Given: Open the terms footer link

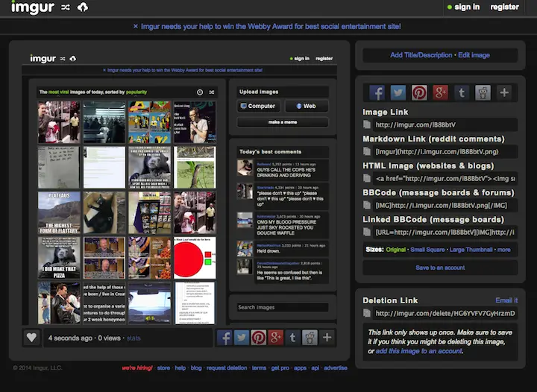Looking at the screenshot, I should pos(259,368).
